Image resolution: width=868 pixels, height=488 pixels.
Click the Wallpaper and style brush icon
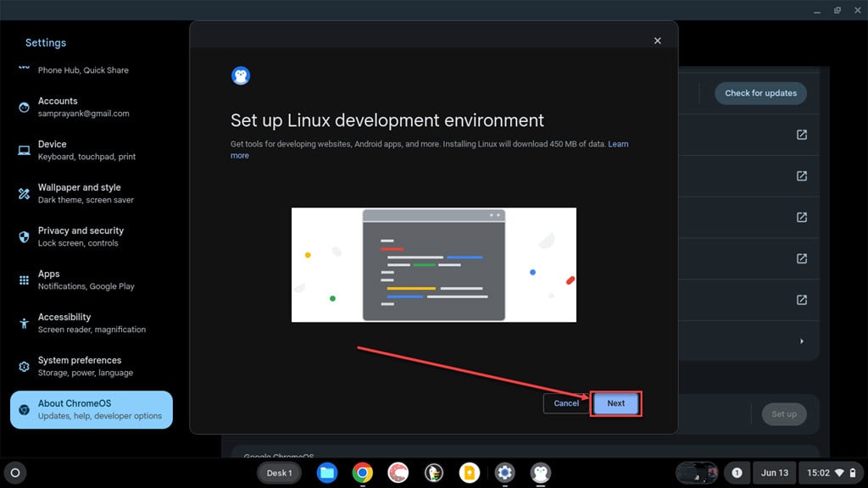point(24,194)
